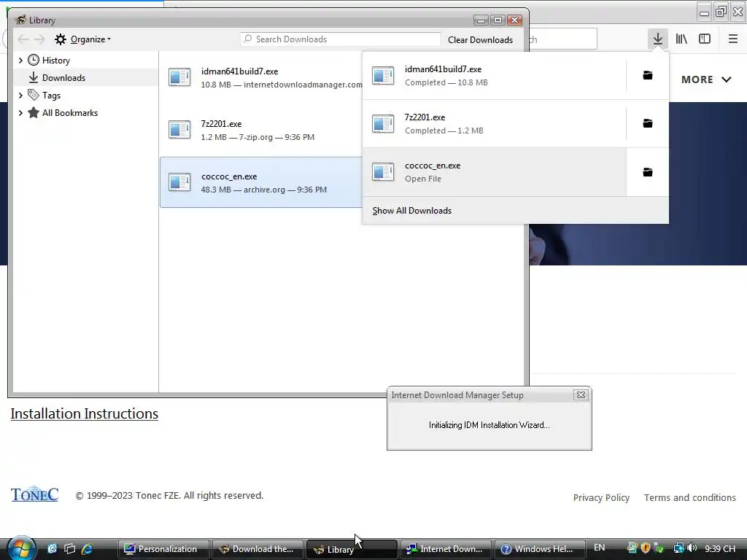The height and width of the screenshot is (560, 747).
Task: Click Clear Downloads button
Action: [x=480, y=39]
